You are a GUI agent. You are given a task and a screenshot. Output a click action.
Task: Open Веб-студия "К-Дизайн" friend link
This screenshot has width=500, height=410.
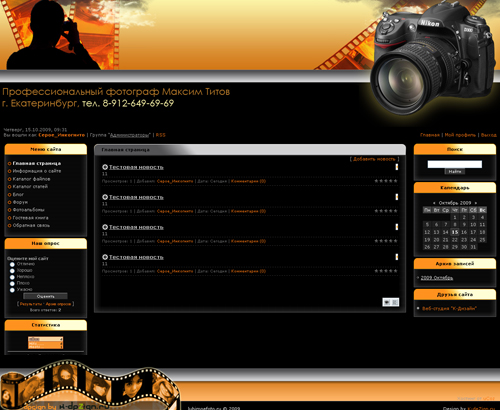[449, 309]
